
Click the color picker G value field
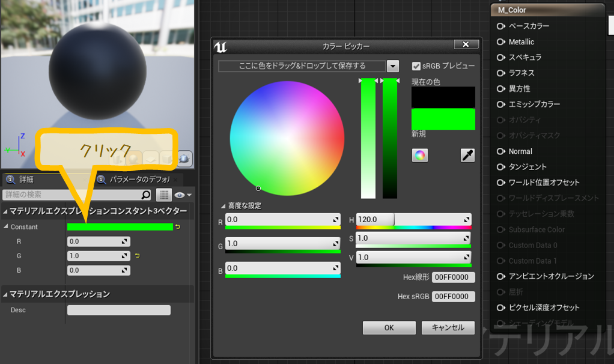[x=283, y=243]
